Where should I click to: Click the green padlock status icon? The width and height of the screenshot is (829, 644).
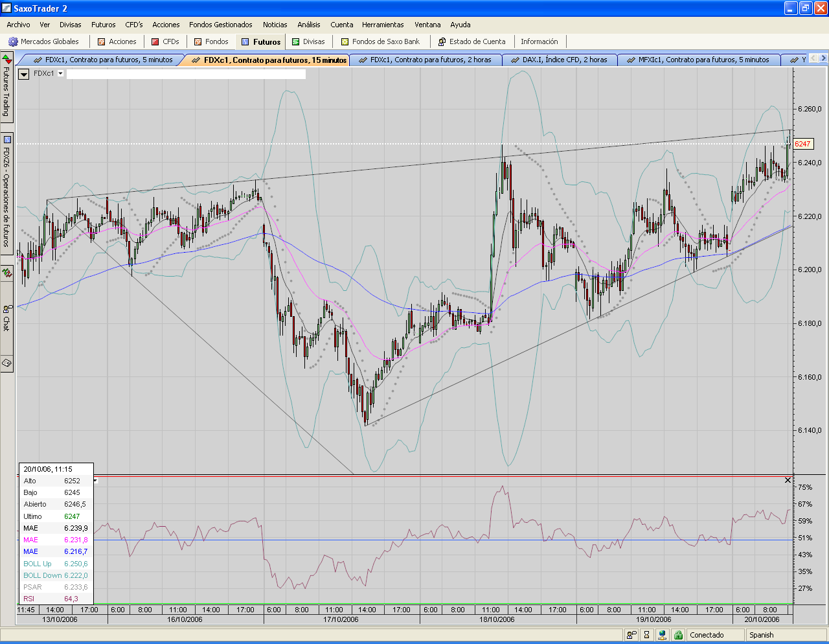[x=678, y=635]
